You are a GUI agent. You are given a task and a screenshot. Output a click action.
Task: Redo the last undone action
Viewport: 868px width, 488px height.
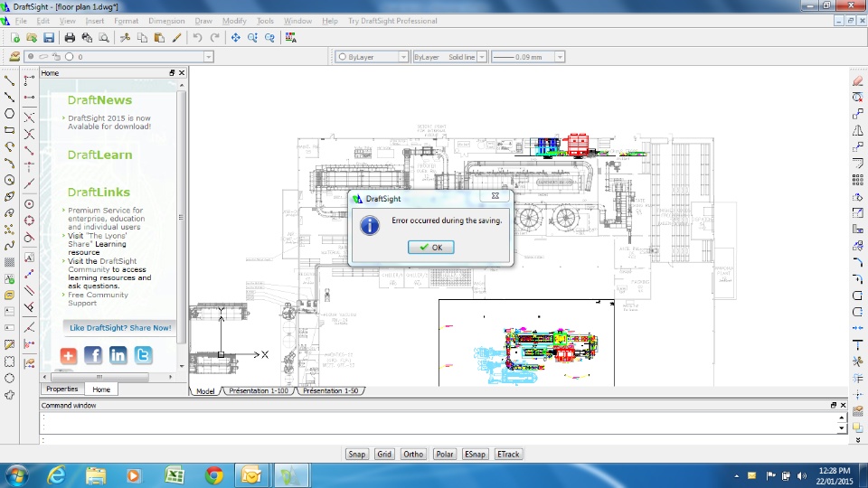pos(215,38)
